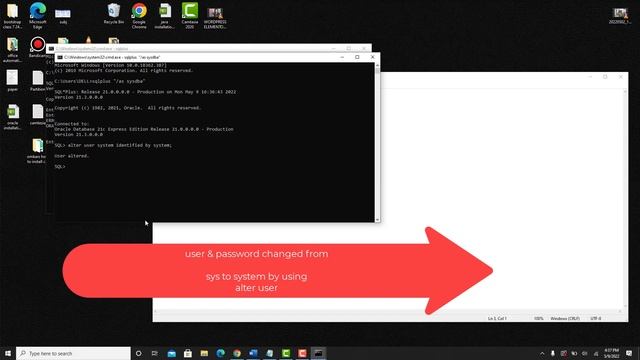
Task: Open the java installation file icon
Action: (164, 16)
